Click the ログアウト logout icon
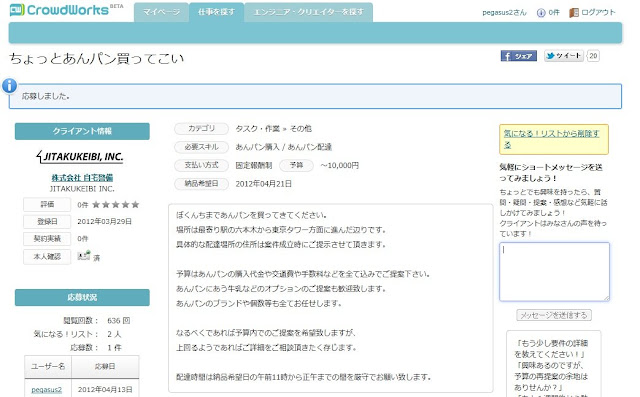Image resolution: width=640 pixels, height=397 pixels. (573, 13)
